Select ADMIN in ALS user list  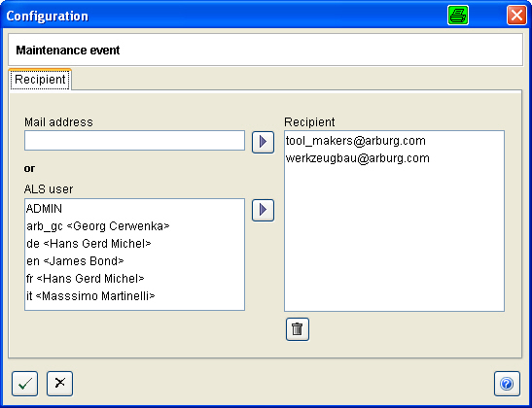(134, 209)
